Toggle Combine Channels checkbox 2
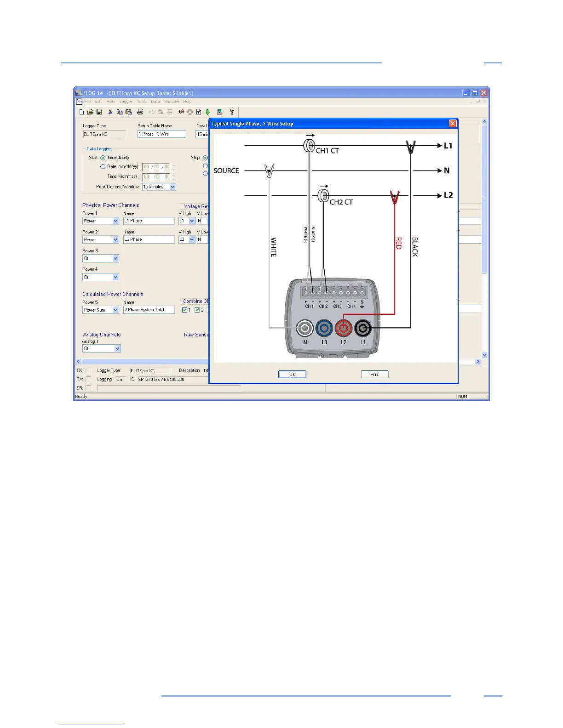This screenshot has height=728, width=563. [197, 310]
